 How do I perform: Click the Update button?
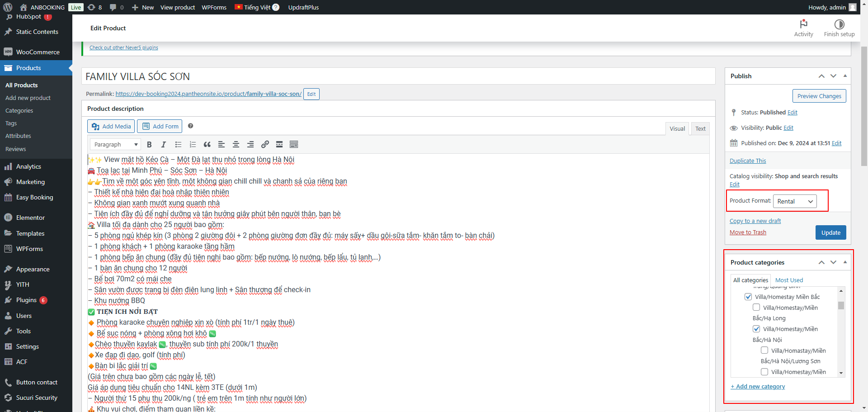(830, 232)
